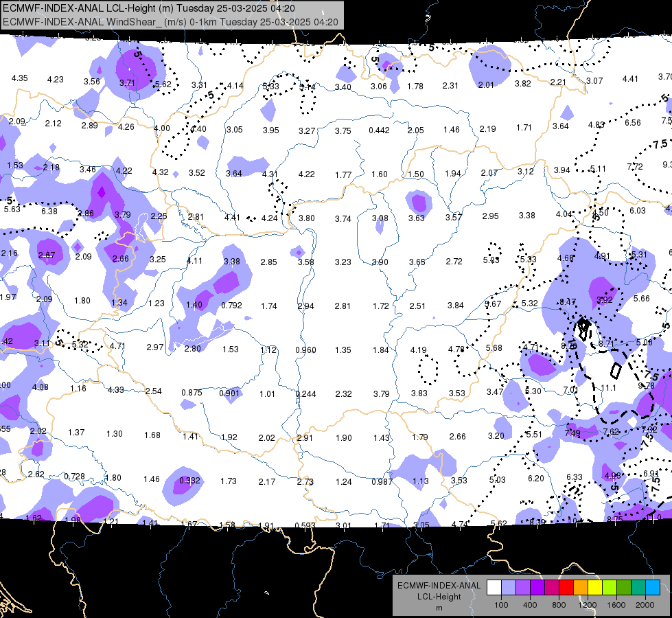
Task: Click the value 0.901 on the map
Action: click(x=229, y=393)
